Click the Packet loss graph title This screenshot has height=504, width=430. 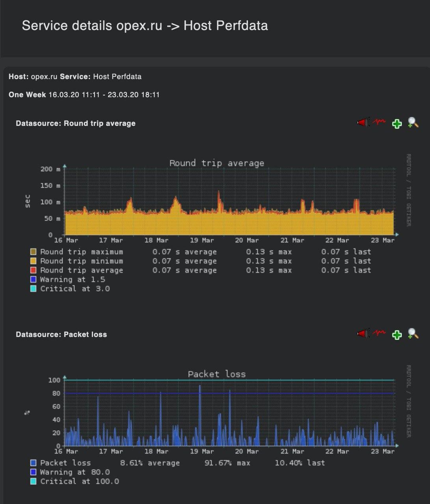[x=216, y=374]
